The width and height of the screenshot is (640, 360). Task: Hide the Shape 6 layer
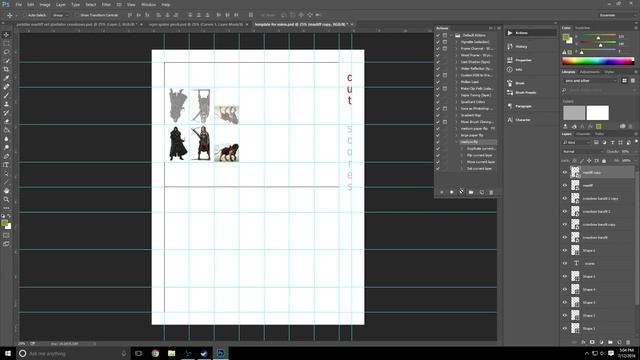pos(565,250)
